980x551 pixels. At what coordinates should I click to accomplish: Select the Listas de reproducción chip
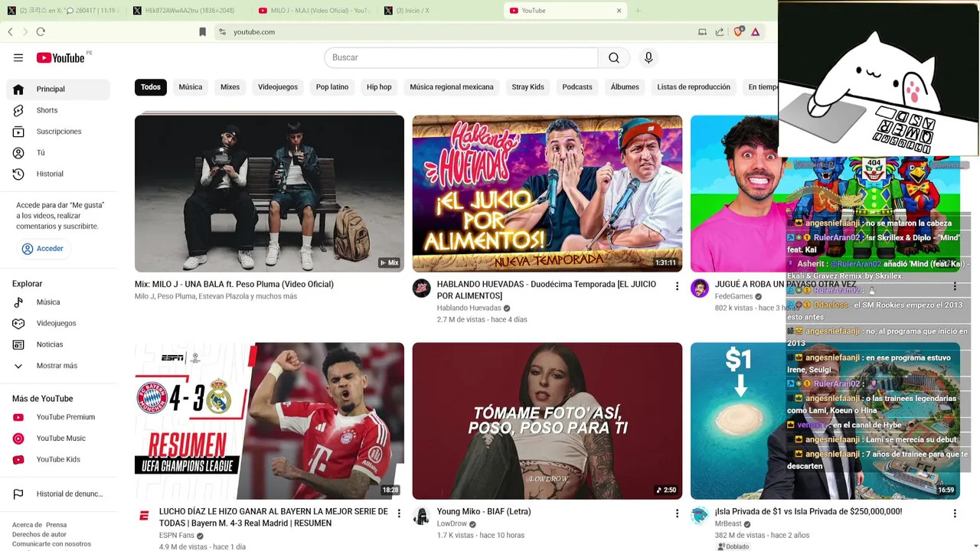694,87
